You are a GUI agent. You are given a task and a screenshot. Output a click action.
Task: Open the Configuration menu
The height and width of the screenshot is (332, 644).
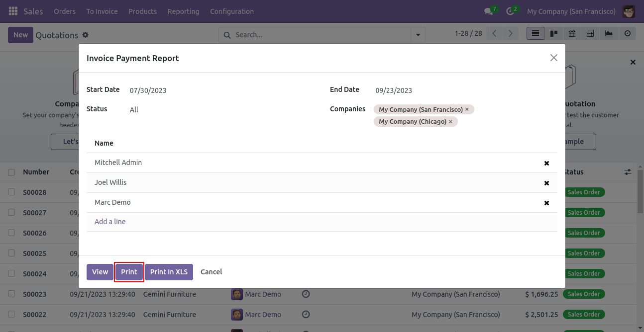pyautogui.click(x=232, y=11)
